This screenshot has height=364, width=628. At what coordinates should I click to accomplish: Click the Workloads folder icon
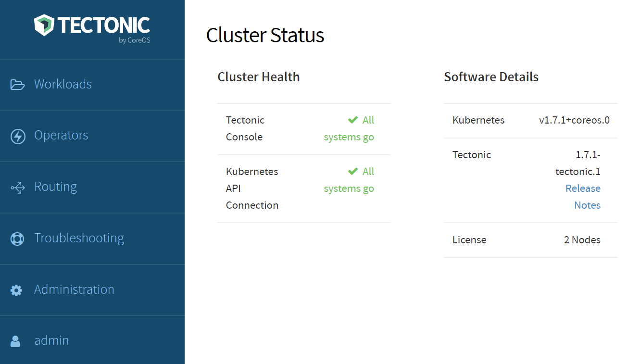[x=18, y=85]
